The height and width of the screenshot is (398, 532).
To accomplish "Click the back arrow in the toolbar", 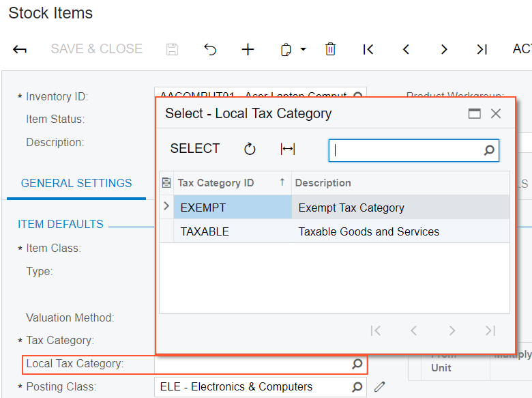I will (x=20, y=49).
